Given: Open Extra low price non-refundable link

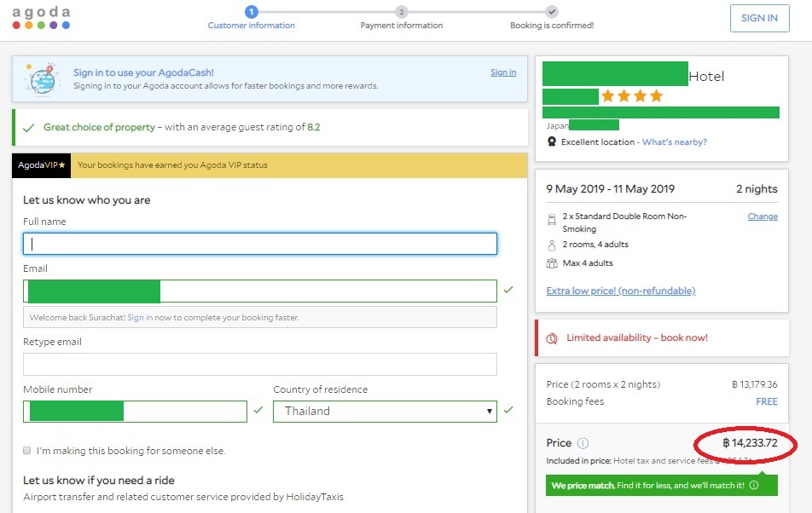Looking at the screenshot, I should point(621,291).
